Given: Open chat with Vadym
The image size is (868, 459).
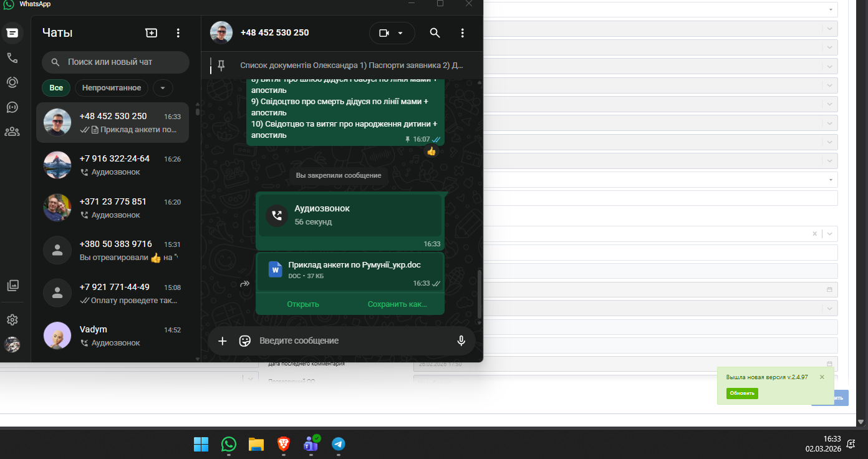Looking at the screenshot, I should (x=113, y=336).
